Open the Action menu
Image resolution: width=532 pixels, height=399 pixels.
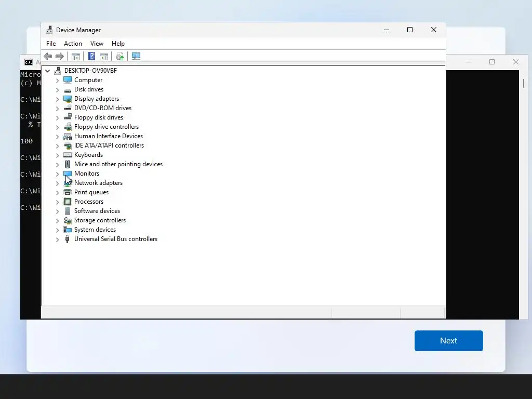[x=73, y=44]
